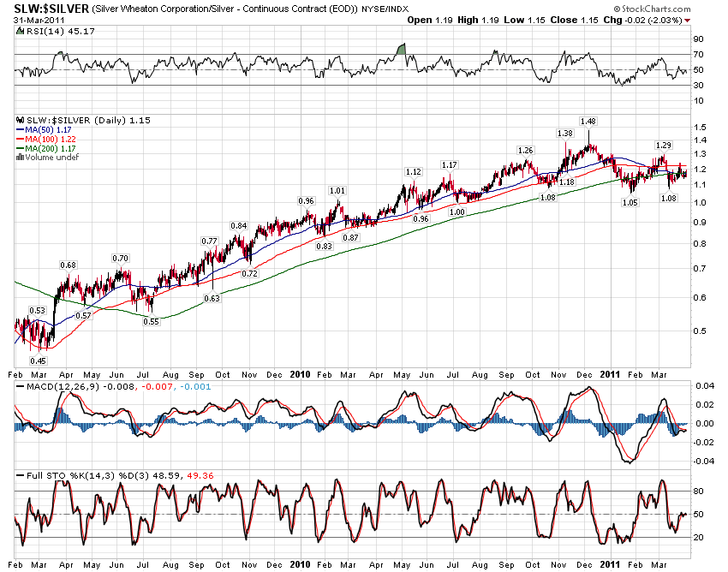Click the 0.72 price label
The image size is (728, 572).
(249, 273)
